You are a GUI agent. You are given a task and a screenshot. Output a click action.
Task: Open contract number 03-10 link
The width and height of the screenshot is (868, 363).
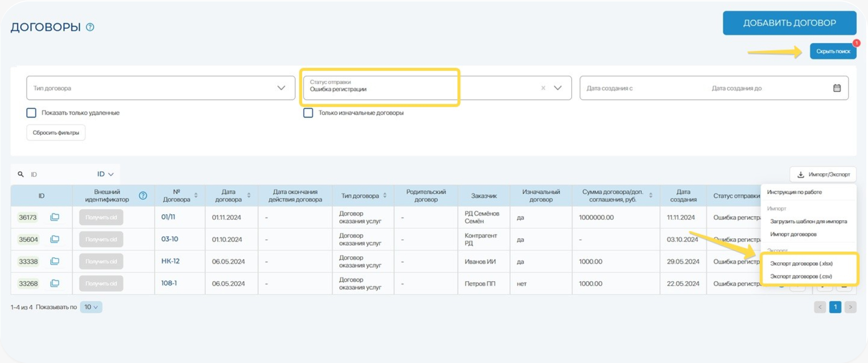coord(170,239)
